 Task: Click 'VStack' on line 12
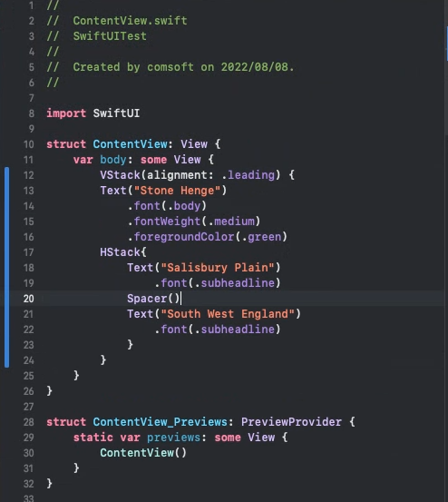[120, 175]
